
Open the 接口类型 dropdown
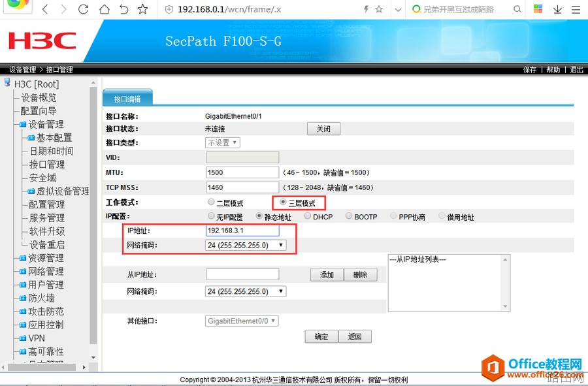click(x=223, y=143)
